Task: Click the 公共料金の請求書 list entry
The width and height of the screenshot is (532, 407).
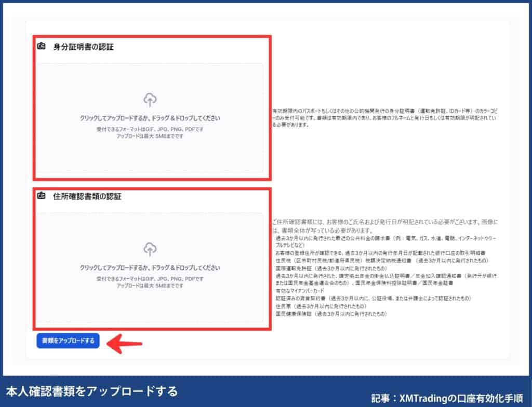Action: (x=386, y=241)
